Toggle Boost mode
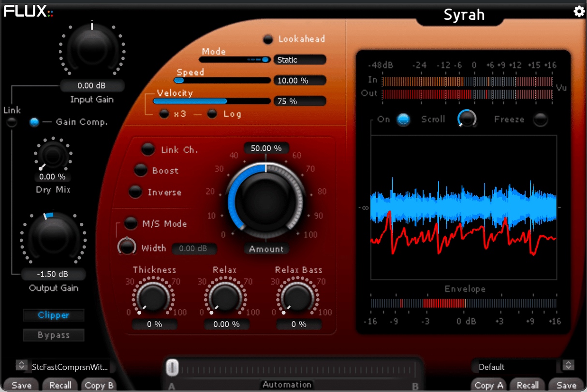Image resolution: width=587 pixels, height=392 pixels. (140, 171)
